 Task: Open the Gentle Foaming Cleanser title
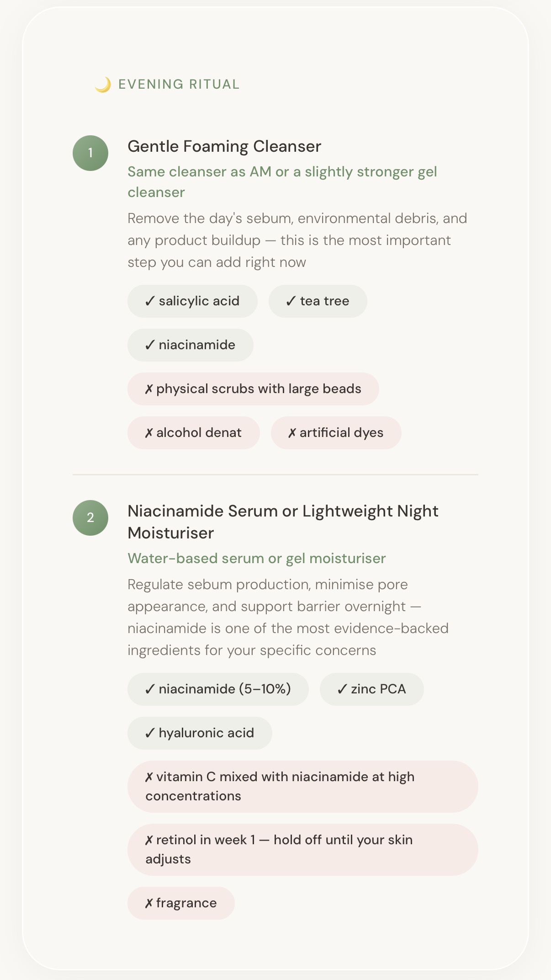pos(224,147)
